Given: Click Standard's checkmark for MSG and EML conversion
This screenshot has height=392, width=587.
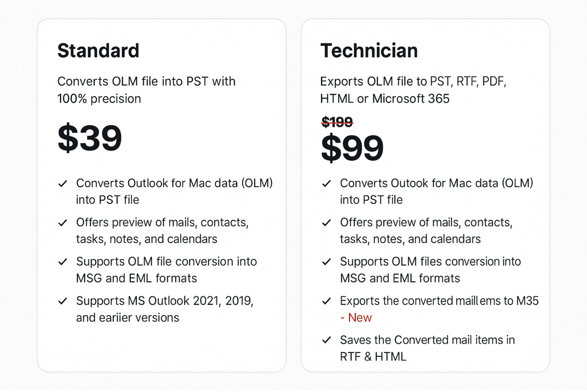Looking at the screenshot, I should pos(63,262).
